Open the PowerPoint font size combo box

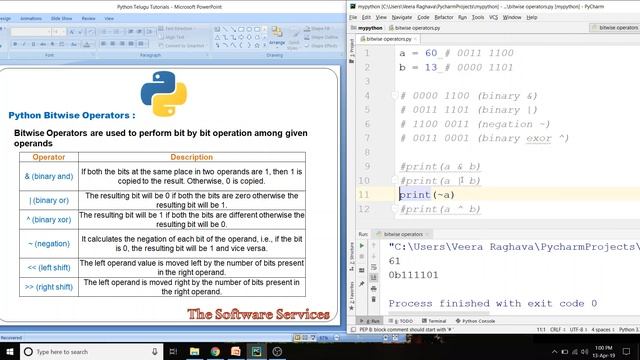[x=59, y=32]
